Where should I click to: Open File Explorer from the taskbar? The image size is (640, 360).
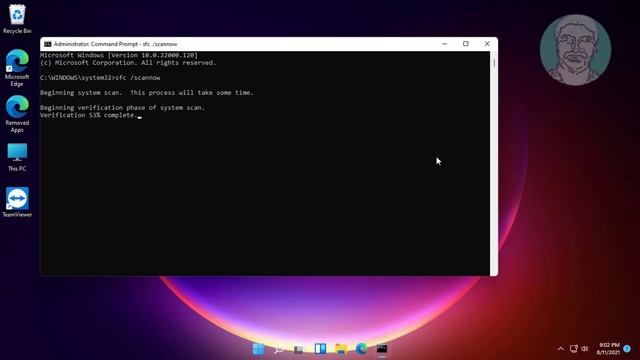[x=341, y=349]
